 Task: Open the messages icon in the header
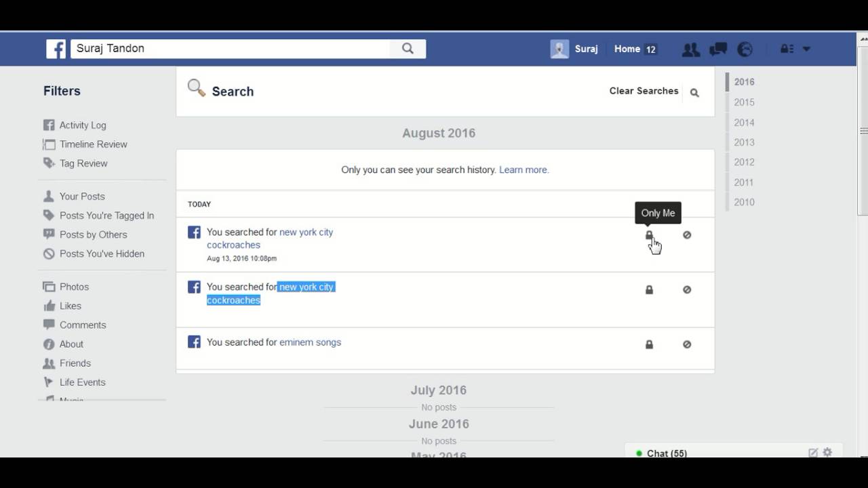[718, 49]
